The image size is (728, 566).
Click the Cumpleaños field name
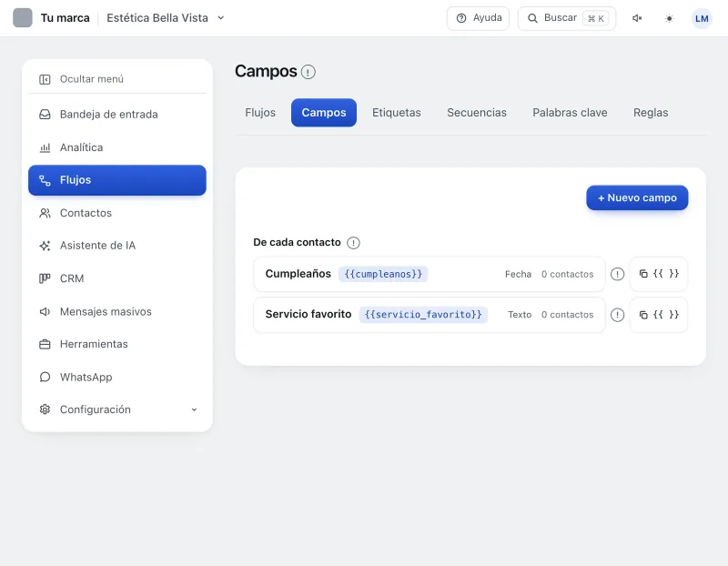pyautogui.click(x=298, y=274)
